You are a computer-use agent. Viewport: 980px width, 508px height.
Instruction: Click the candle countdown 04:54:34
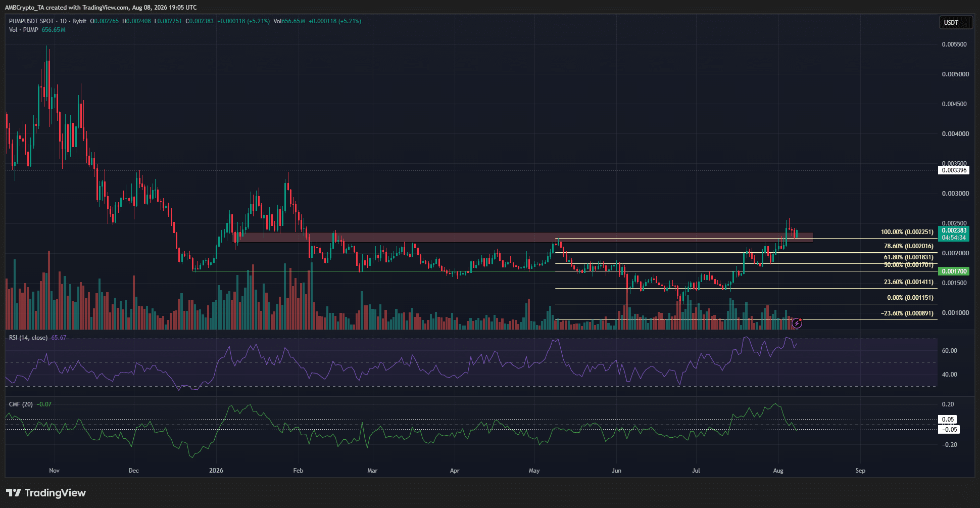pyautogui.click(x=954, y=238)
